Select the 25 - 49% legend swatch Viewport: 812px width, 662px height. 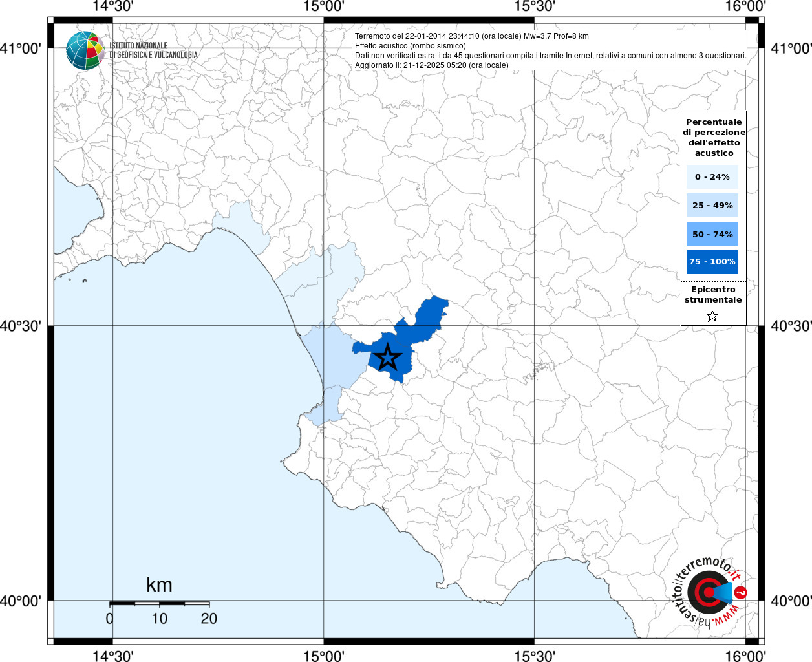click(712, 205)
